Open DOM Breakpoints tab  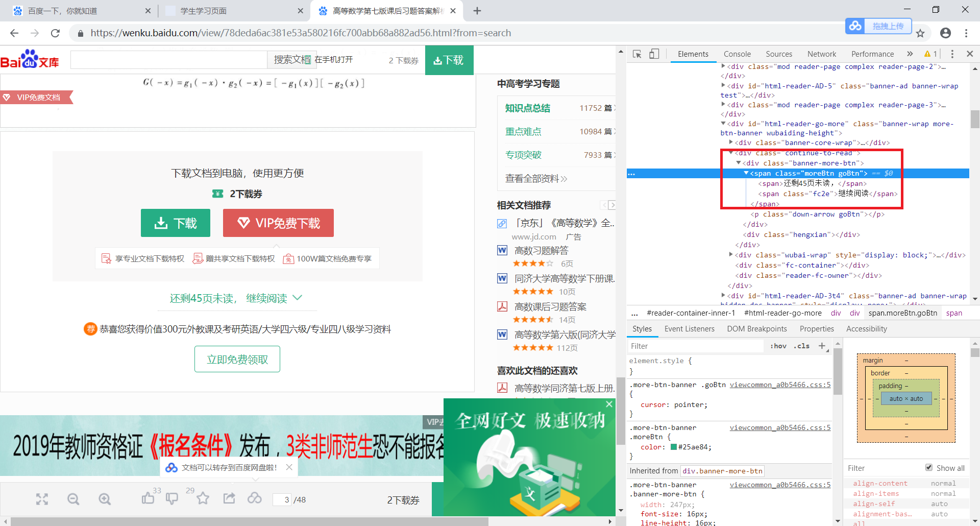[x=757, y=329]
